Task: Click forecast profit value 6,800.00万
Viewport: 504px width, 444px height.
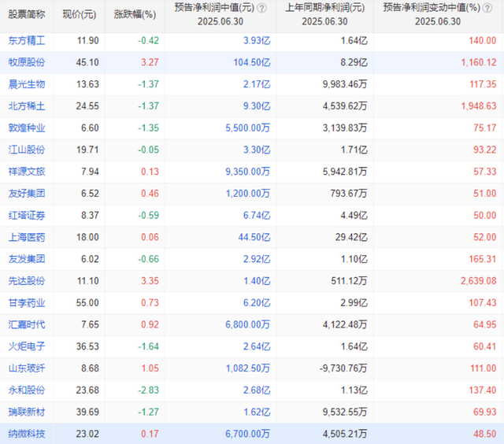Action: tap(248, 324)
